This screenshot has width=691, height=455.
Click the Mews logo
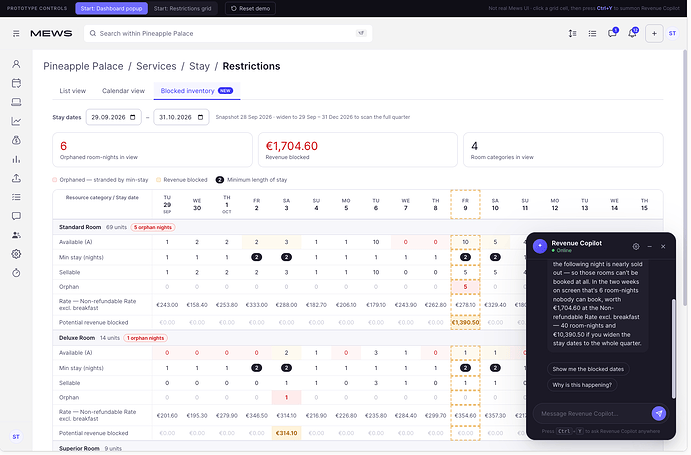click(51, 34)
